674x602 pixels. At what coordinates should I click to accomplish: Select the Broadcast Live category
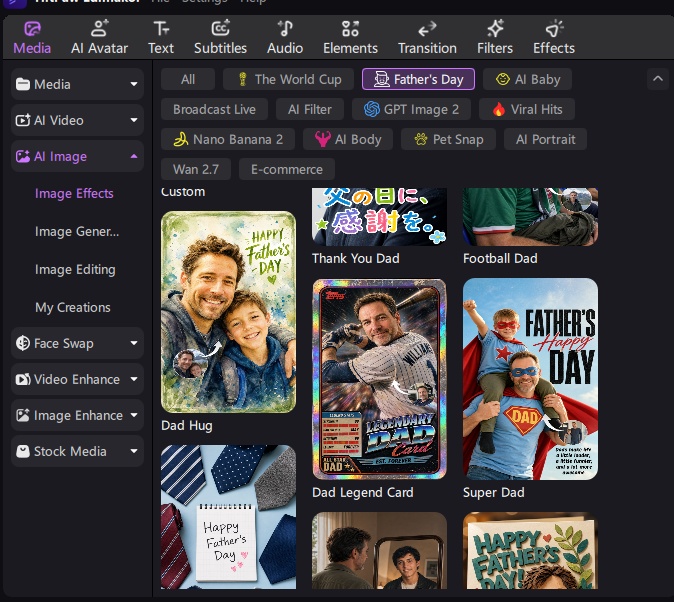pyautogui.click(x=214, y=109)
